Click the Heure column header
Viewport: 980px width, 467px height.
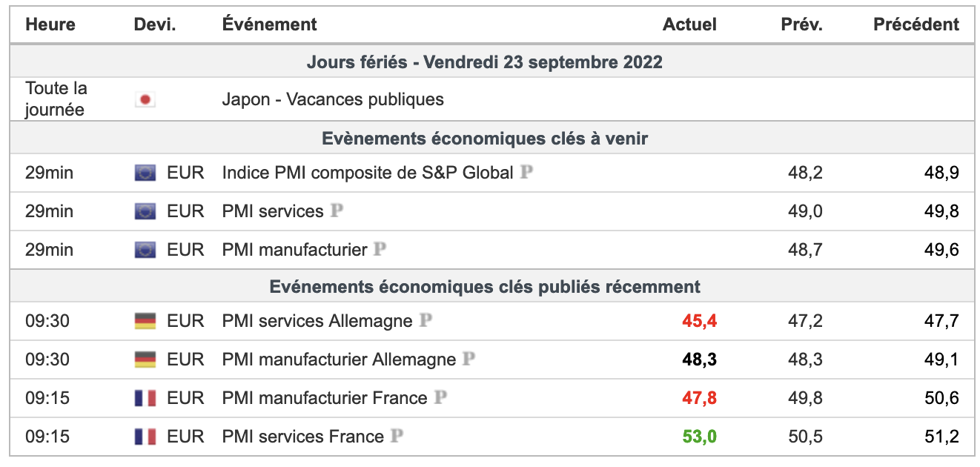coord(50,24)
